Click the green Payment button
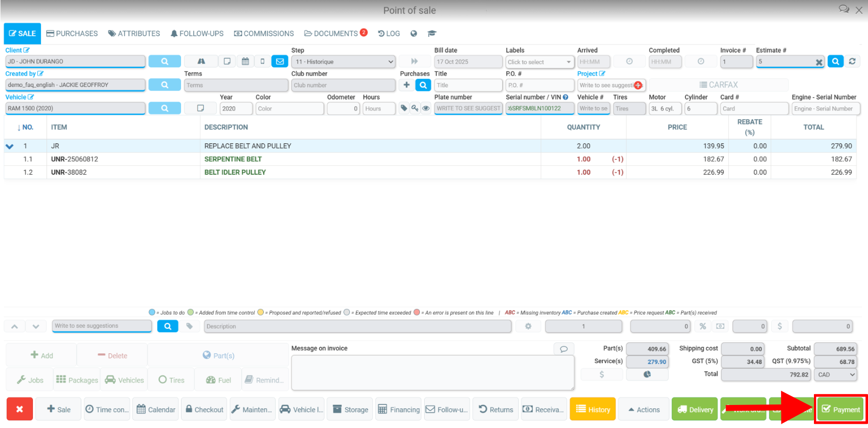This screenshot has height=428, width=868. pyautogui.click(x=841, y=410)
